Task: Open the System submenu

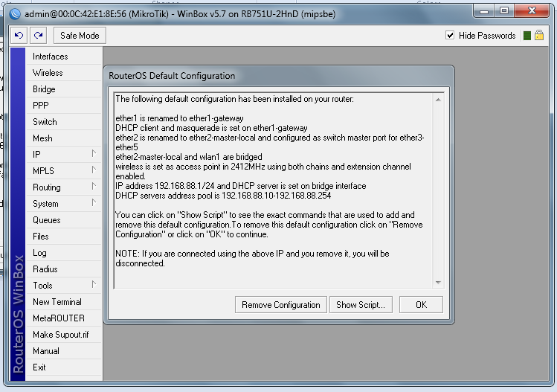Action: 64,204
